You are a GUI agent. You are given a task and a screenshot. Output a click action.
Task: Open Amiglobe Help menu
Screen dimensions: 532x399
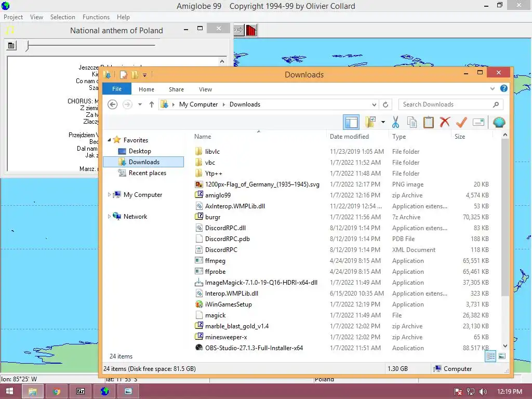point(123,17)
